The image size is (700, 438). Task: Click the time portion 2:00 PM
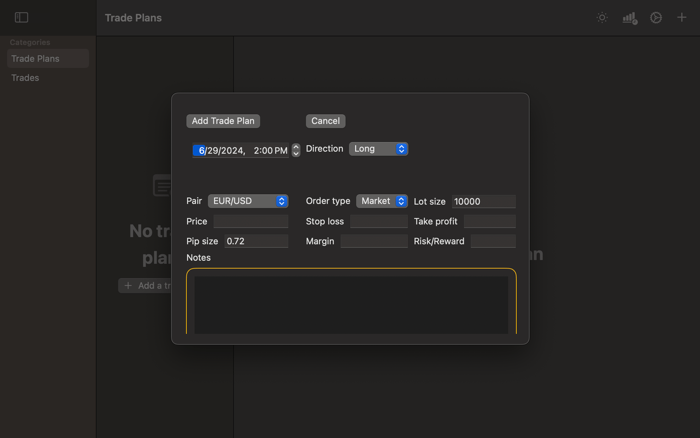pos(270,150)
